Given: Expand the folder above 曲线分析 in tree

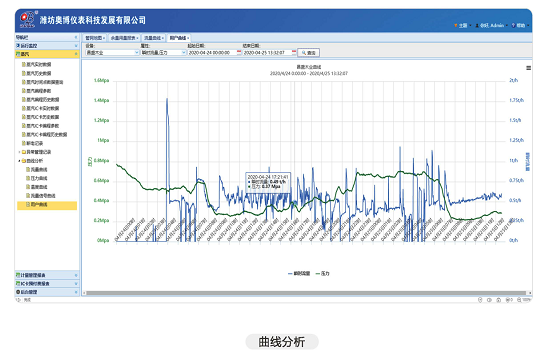Looking at the screenshot, I should pos(19,152).
